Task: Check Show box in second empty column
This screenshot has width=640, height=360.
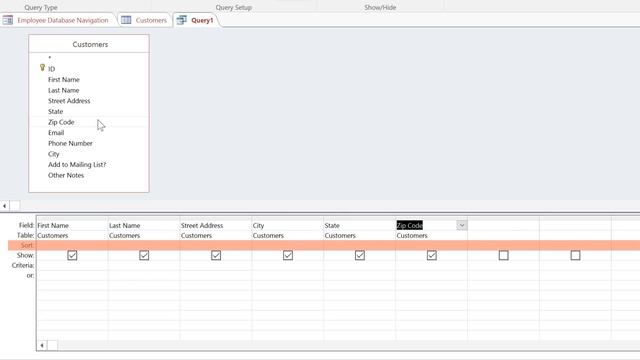Action: pos(575,255)
